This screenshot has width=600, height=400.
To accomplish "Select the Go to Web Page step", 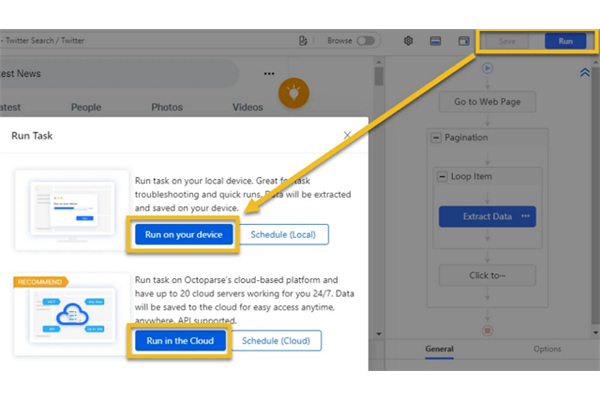I will point(487,102).
